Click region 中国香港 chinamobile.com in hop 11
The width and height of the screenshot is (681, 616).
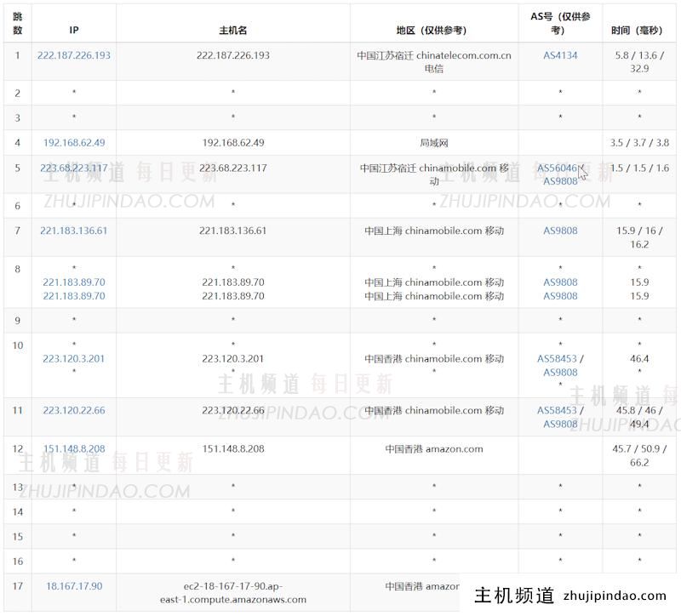tap(434, 410)
